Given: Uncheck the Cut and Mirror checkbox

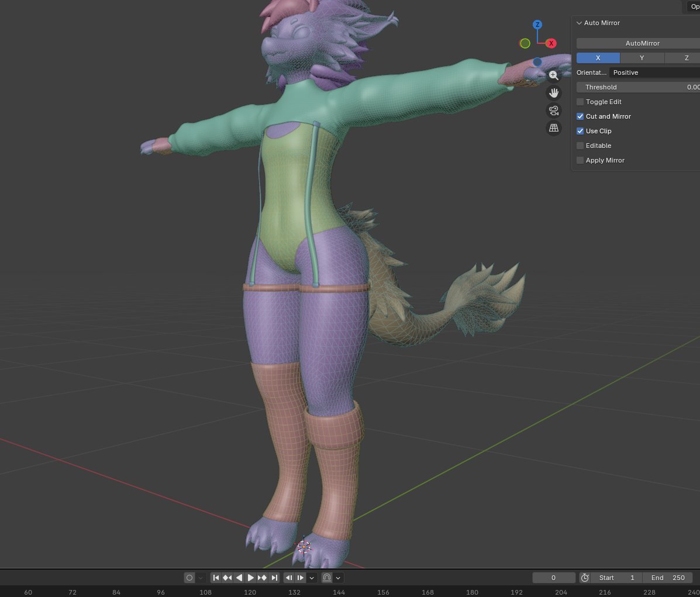Looking at the screenshot, I should point(580,116).
